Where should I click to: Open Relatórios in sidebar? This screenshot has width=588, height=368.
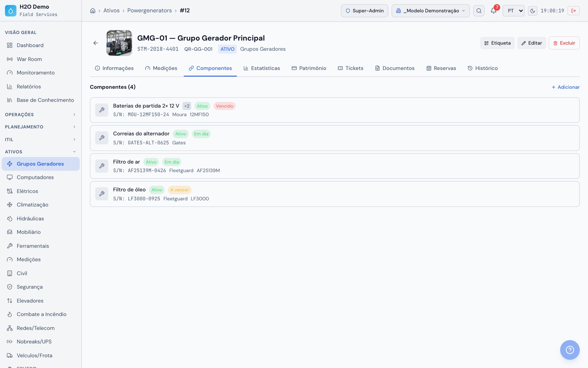click(x=40, y=86)
